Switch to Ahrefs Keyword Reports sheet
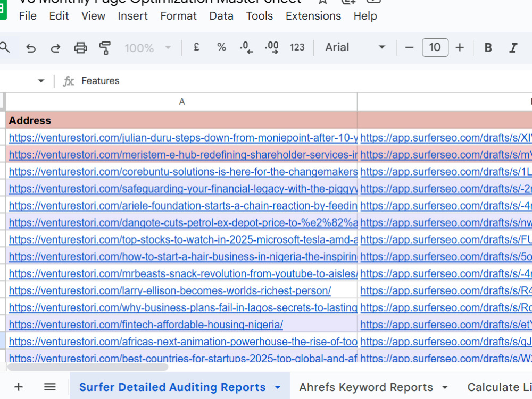Image resolution: width=532 pixels, height=399 pixels. coord(366,387)
